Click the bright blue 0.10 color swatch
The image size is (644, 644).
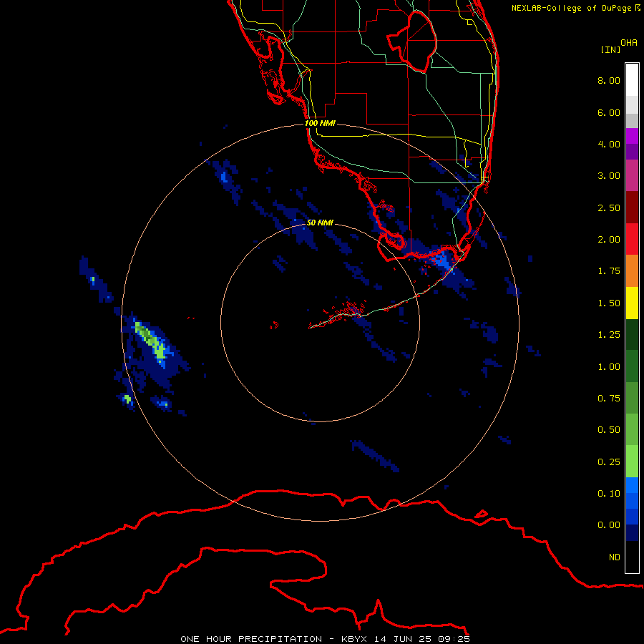click(x=632, y=485)
